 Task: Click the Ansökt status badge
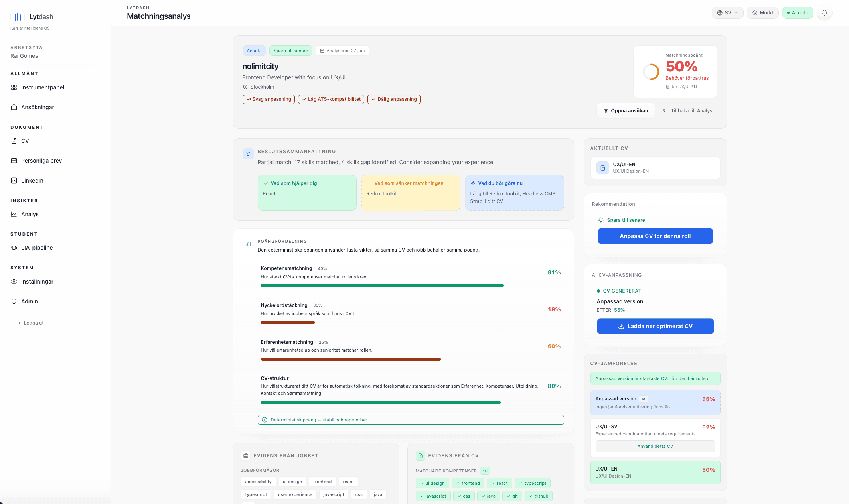click(x=254, y=51)
